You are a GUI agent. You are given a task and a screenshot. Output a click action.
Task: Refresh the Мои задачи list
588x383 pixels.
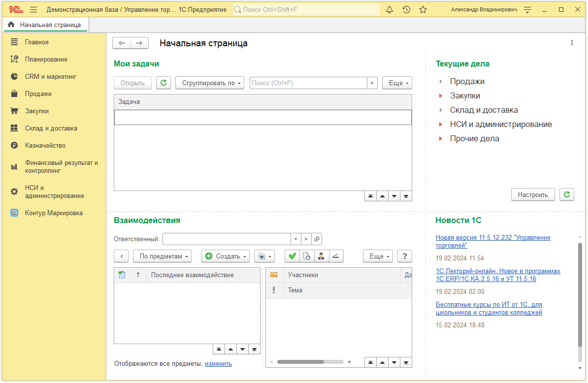163,83
